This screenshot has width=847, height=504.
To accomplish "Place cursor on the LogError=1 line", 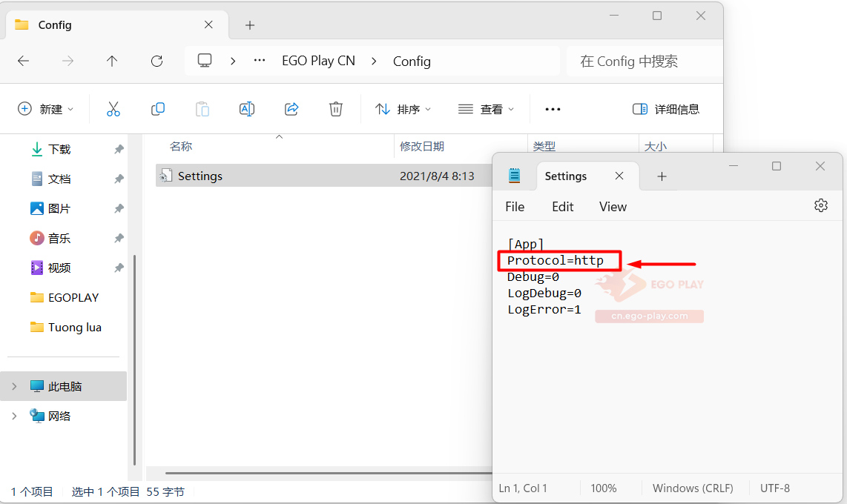I will pos(544,309).
